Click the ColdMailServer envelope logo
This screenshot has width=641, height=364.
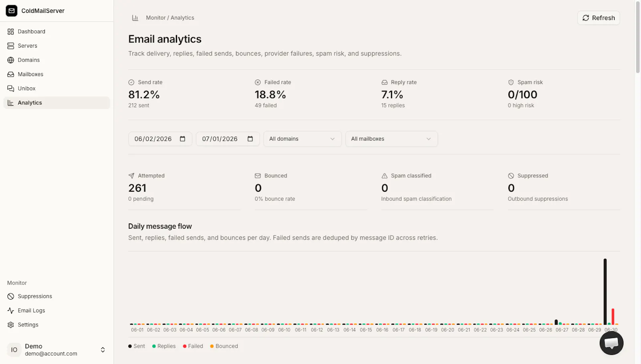point(12,11)
